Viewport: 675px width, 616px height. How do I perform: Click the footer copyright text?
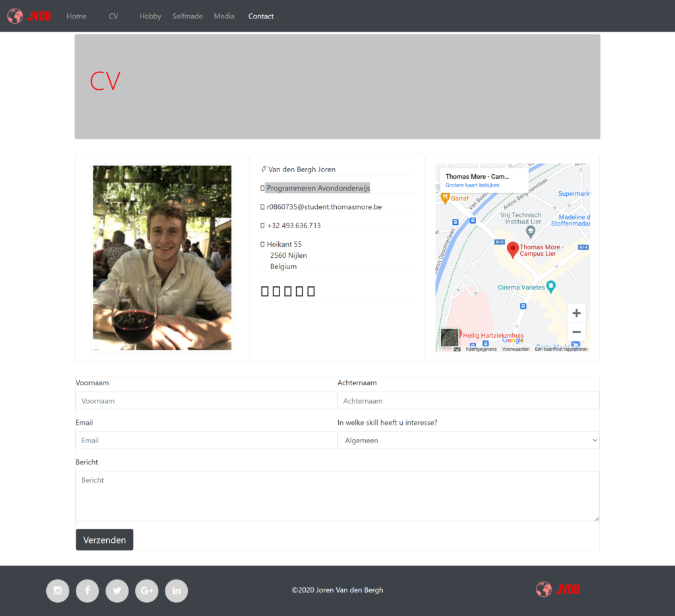pos(337,590)
